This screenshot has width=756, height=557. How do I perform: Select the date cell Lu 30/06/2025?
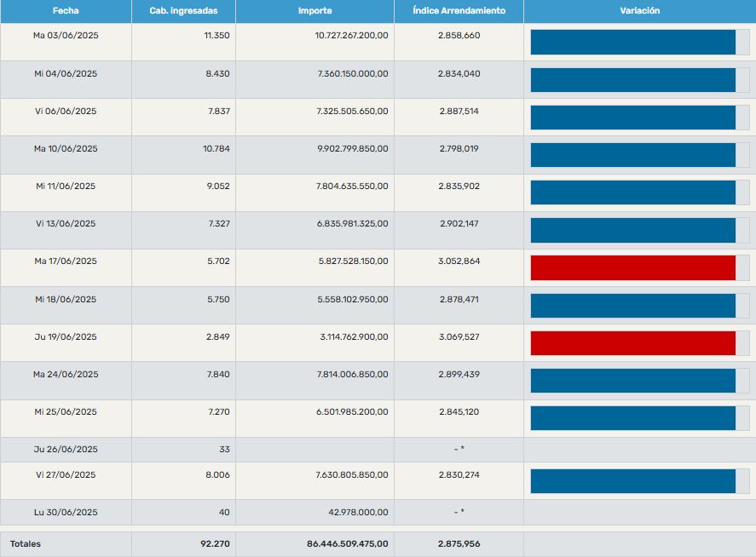pyautogui.click(x=66, y=513)
